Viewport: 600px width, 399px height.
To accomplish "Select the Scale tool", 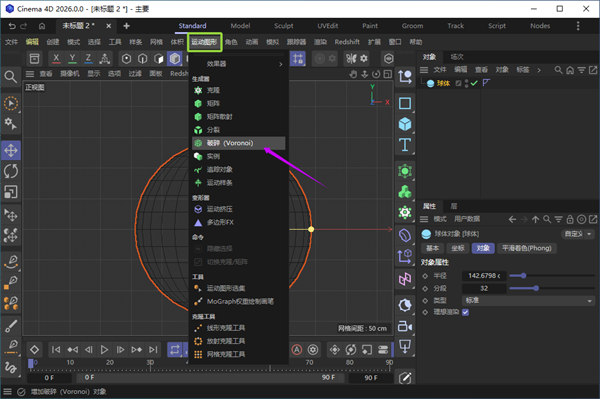I will click(11, 192).
